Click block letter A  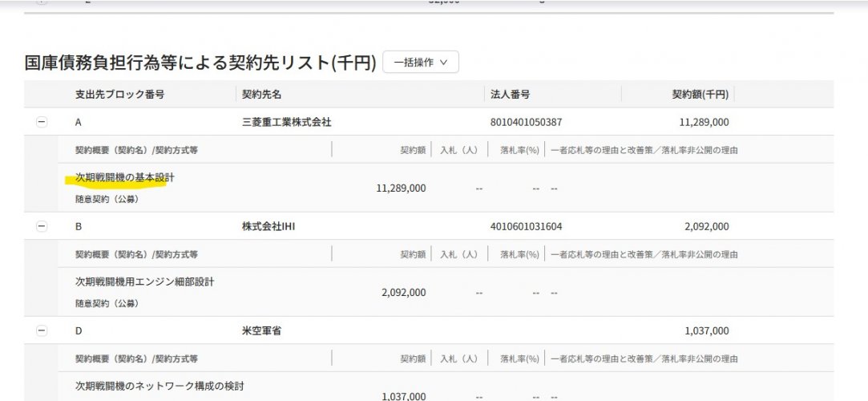click(x=78, y=123)
